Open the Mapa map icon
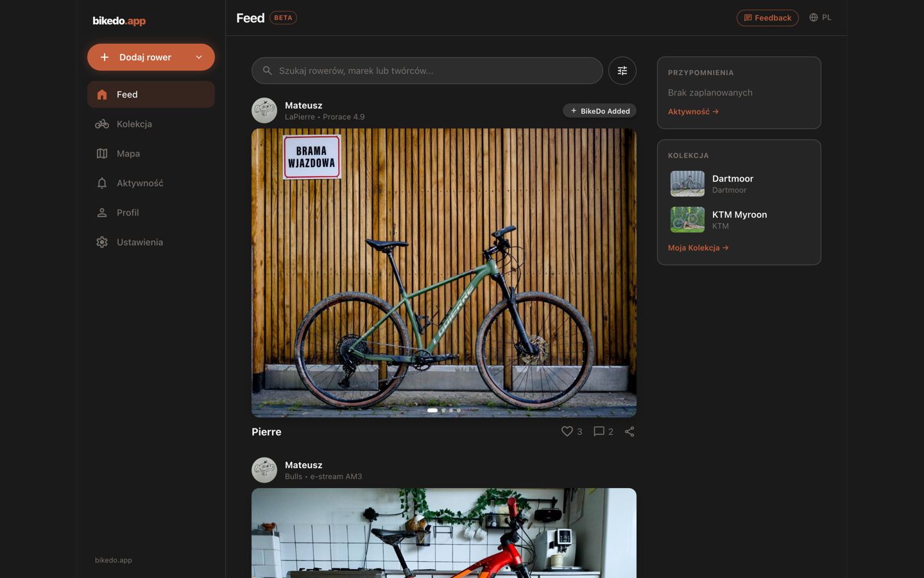924x578 pixels. (102, 153)
